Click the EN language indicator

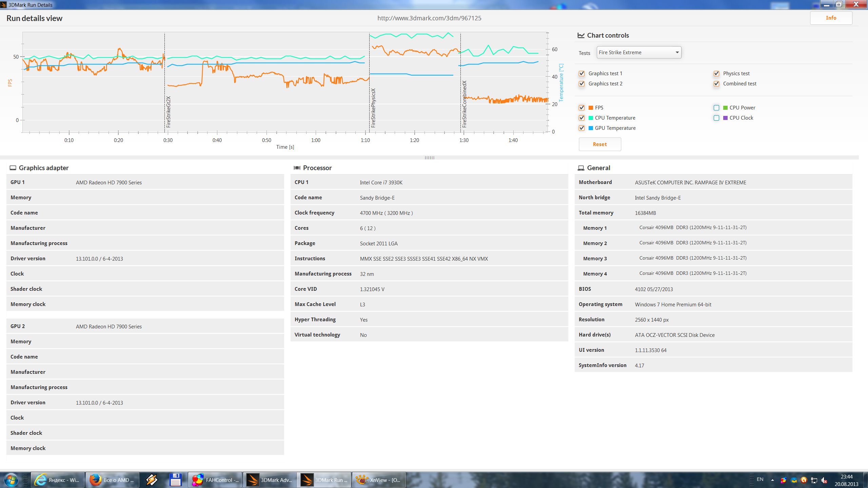(x=760, y=479)
